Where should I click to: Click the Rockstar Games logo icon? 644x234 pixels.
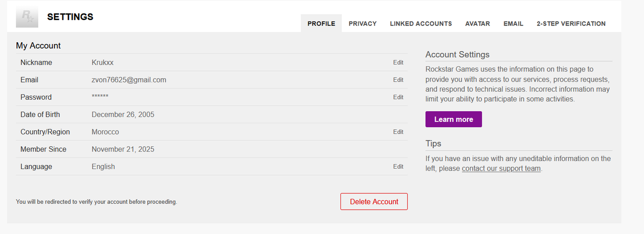pos(27,18)
